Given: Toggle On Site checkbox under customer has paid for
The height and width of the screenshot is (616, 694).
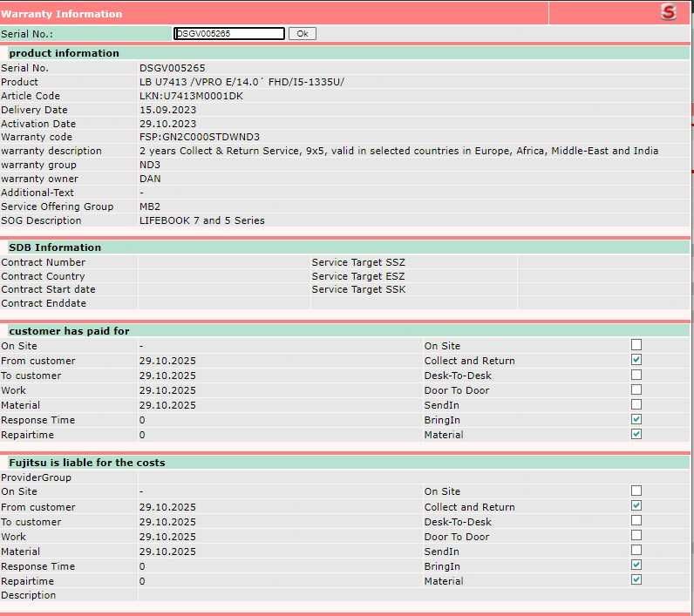Looking at the screenshot, I should (x=636, y=344).
